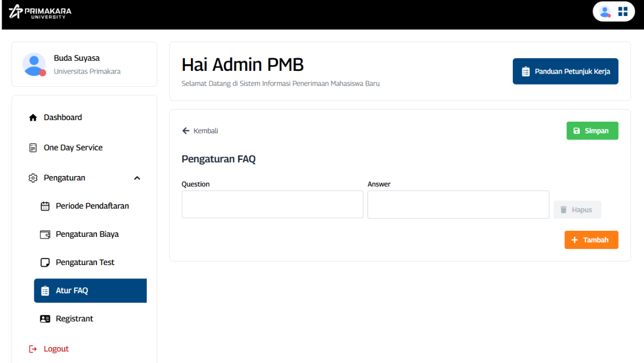
Task: Add a new FAQ row with Tambah
Action: (x=591, y=240)
